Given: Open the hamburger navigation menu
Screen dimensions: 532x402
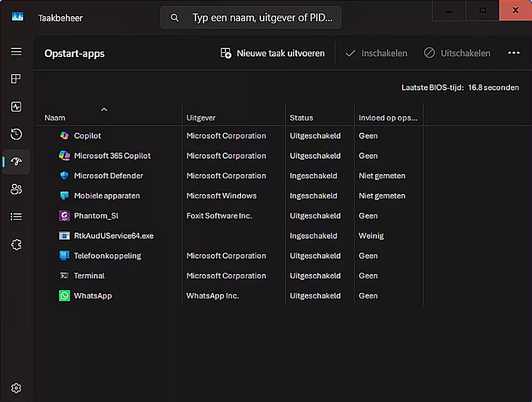Looking at the screenshot, I should [16, 52].
